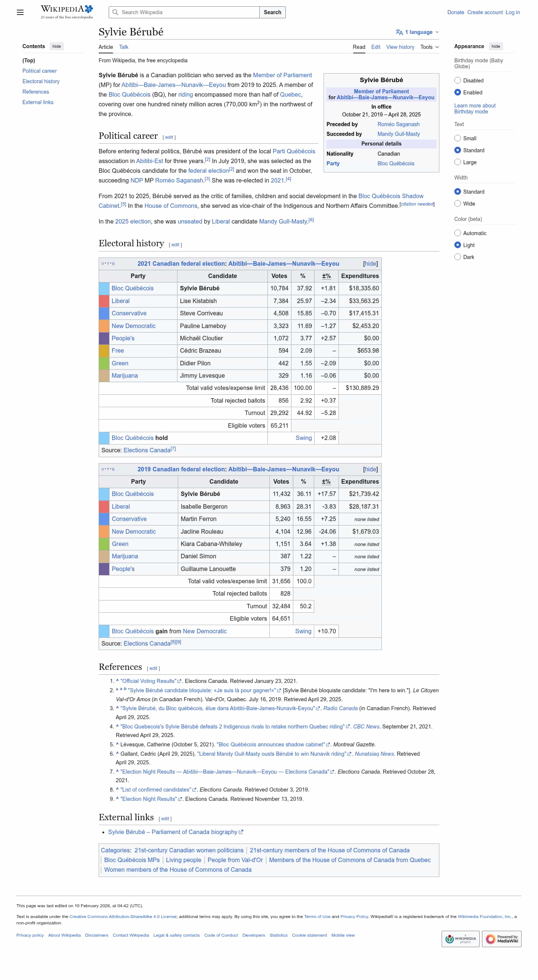
Task: Click the Wikimedia project badge
Action: click(x=460, y=939)
